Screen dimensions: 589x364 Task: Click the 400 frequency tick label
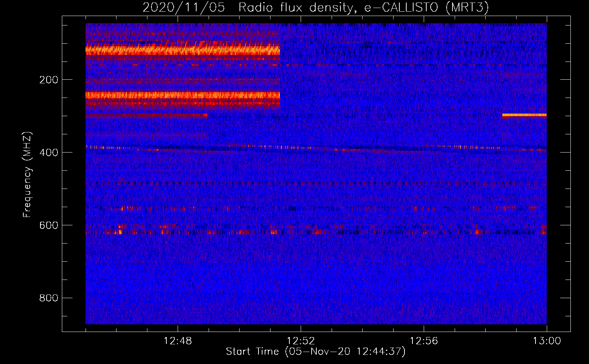point(49,153)
